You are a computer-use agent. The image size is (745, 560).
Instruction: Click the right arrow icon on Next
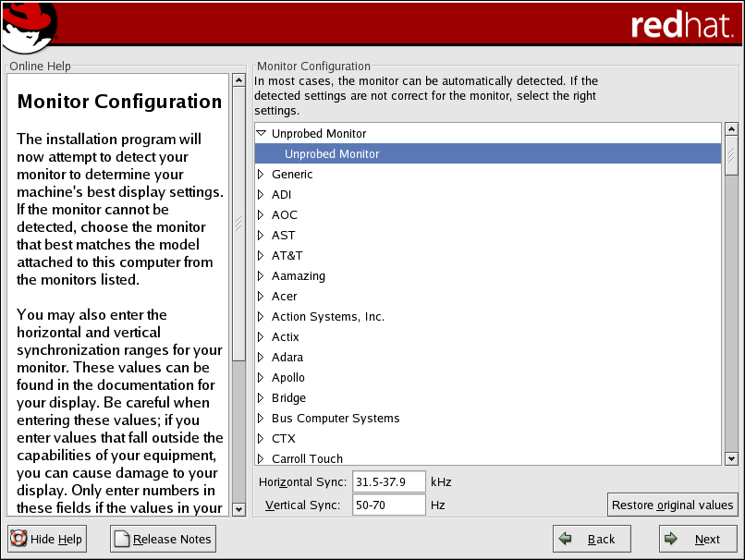point(672,539)
